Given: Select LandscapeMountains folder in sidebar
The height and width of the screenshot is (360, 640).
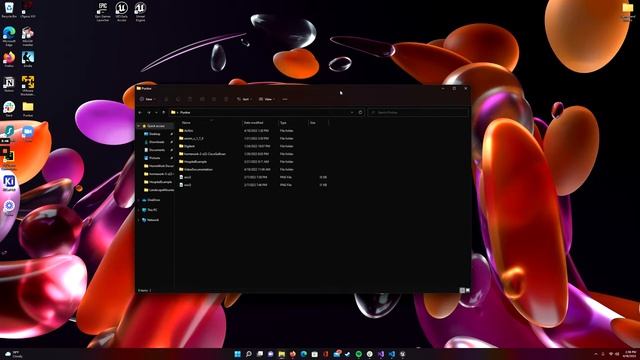Looking at the screenshot, I should [159, 190].
